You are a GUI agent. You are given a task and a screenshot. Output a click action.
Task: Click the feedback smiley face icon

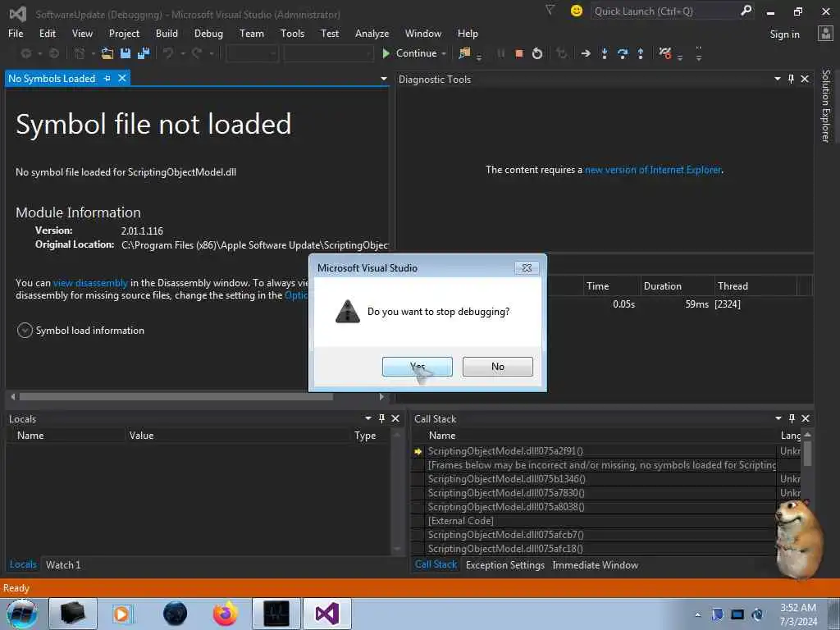577,11
